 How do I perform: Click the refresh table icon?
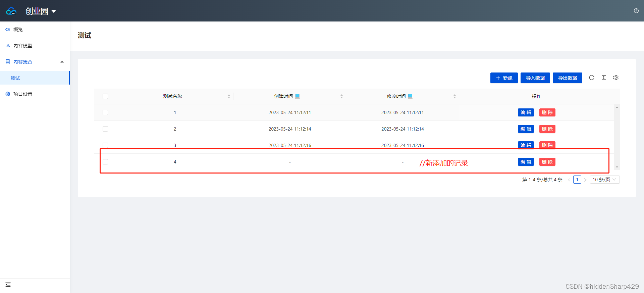[x=592, y=78]
